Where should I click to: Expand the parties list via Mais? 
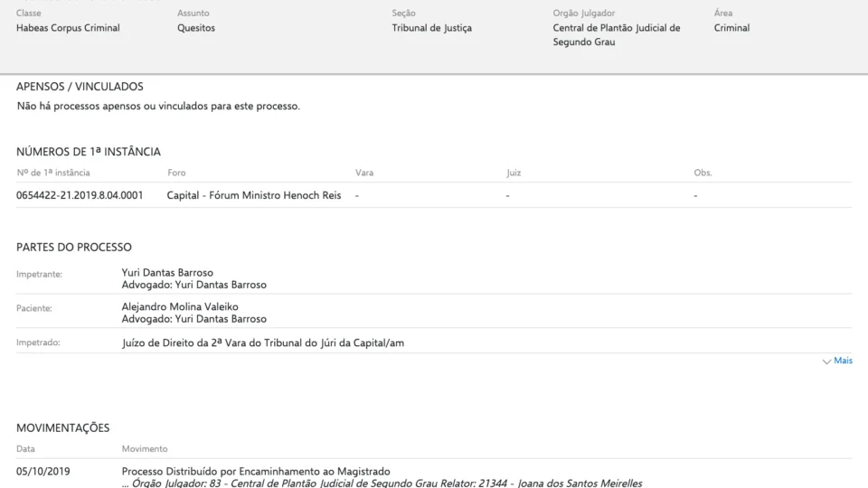tap(843, 361)
